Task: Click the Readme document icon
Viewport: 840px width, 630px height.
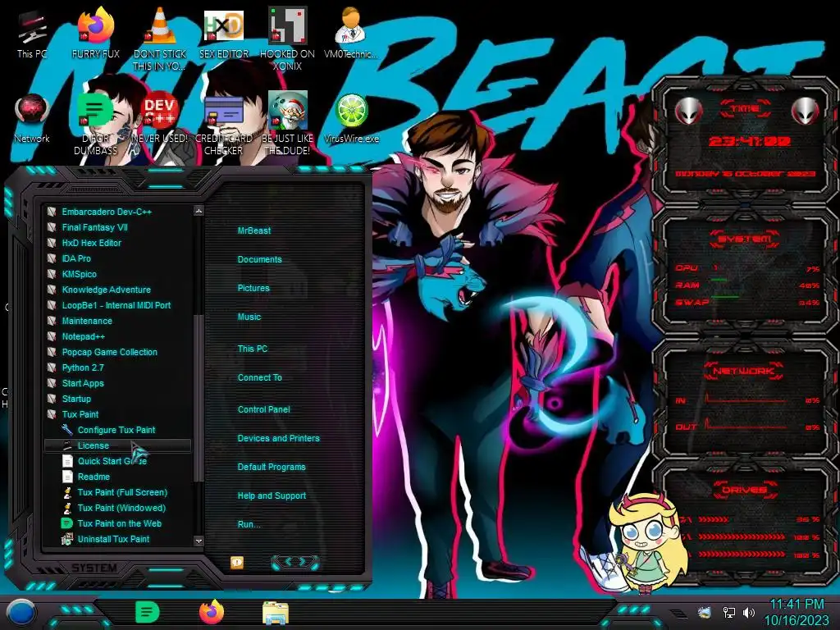Action: [67, 477]
